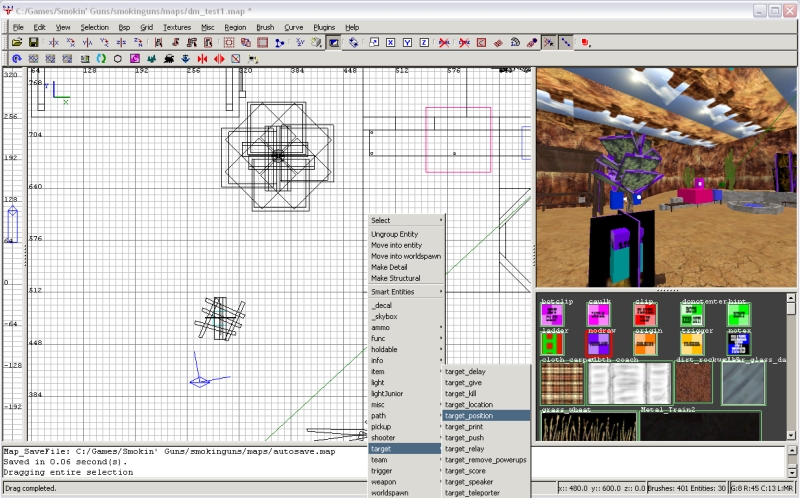Expand the Smart Entities submenu
800x498 pixels.
tap(407, 292)
